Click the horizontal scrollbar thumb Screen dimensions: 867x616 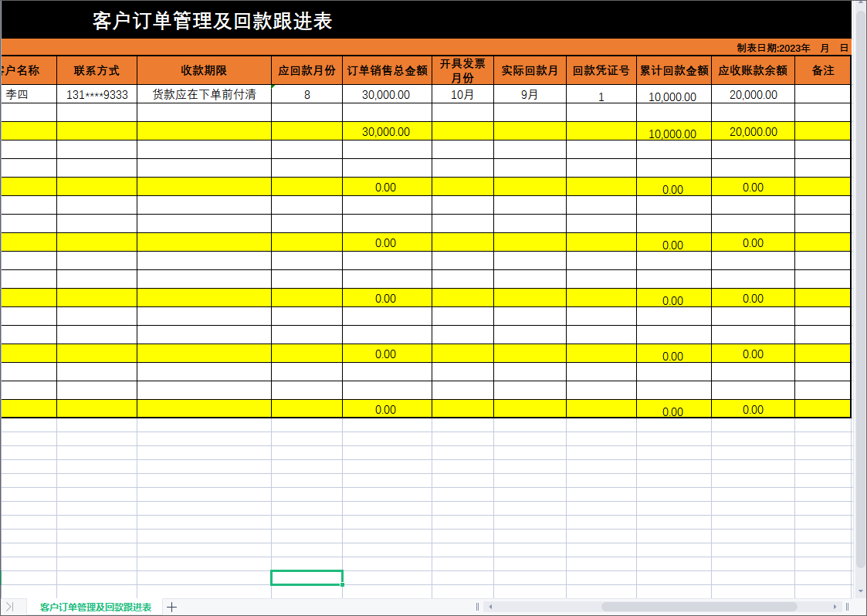pos(699,608)
